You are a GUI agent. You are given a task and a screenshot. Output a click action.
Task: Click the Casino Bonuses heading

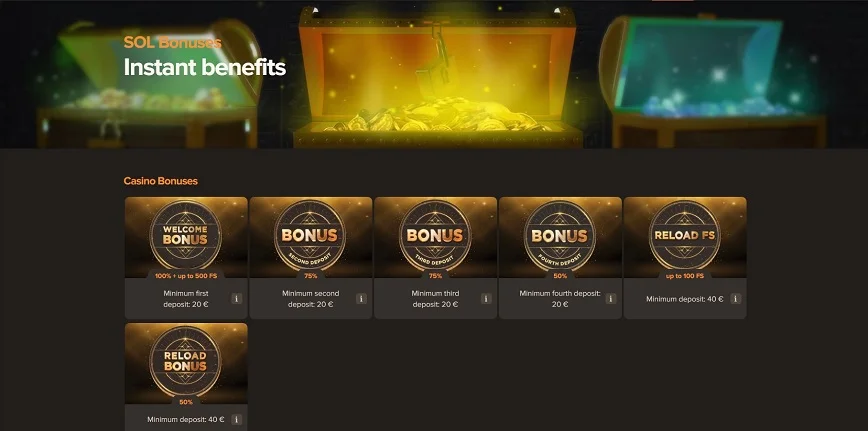(161, 181)
